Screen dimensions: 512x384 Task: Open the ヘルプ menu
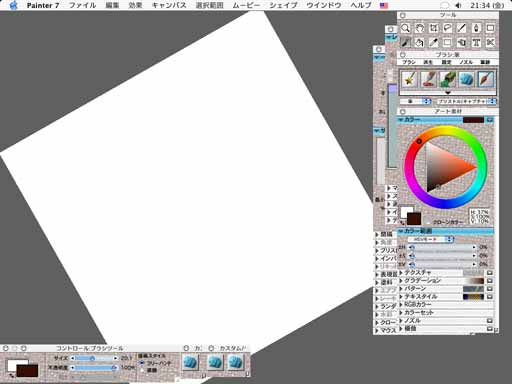click(361, 5)
